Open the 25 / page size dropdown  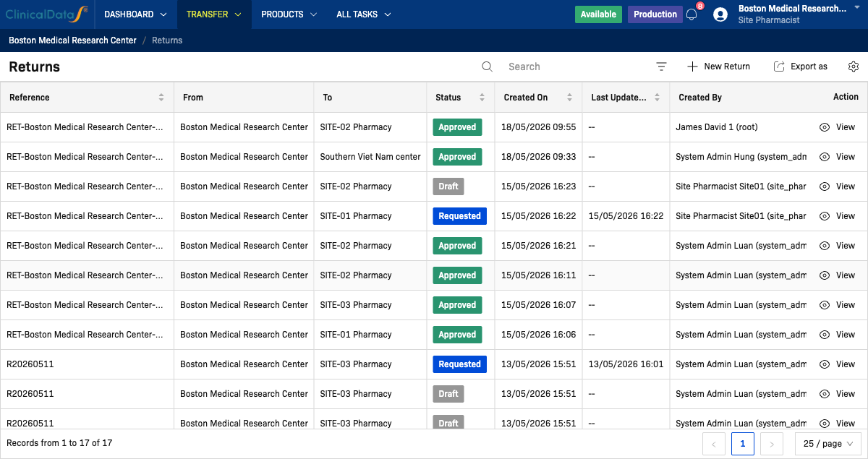pyautogui.click(x=827, y=444)
